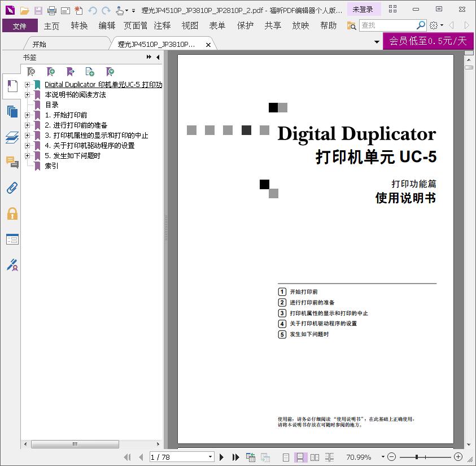Image resolution: width=476 pixels, height=466 pixels.
Task: Click the open file folder icon
Action: (x=24, y=11)
